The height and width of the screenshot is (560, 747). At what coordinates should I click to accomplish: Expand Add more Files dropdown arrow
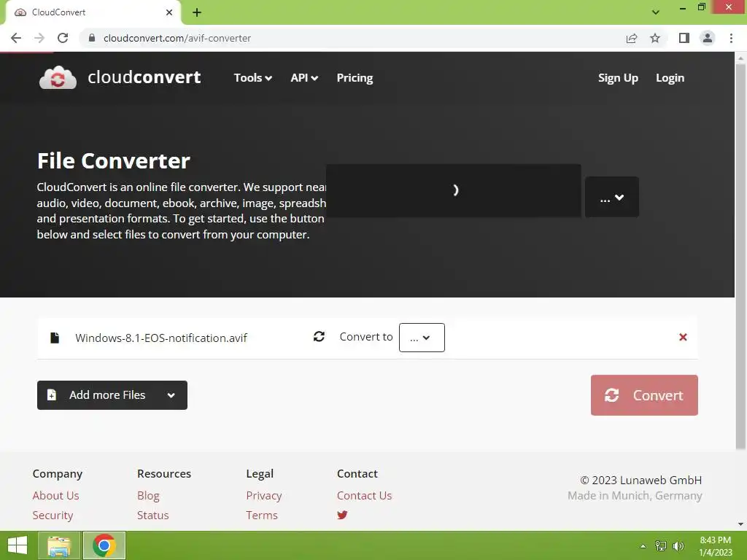pos(171,395)
